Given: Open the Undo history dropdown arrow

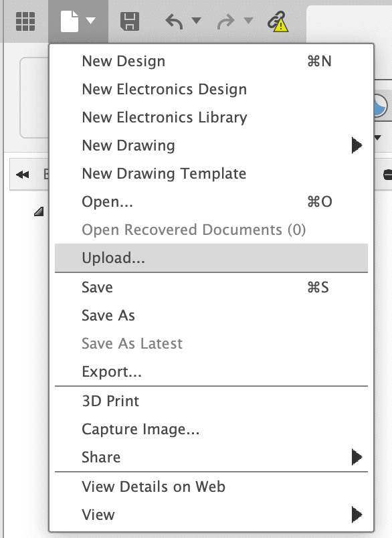Looking at the screenshot, I should [196, 21].
